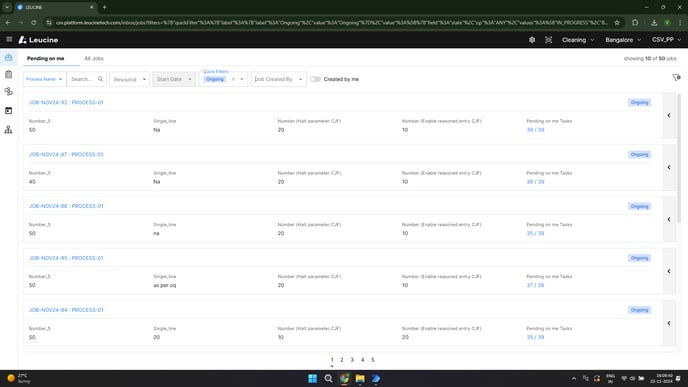
Task: Click pending tasks 36 / 39 link
Action: [x=535, y=182]
